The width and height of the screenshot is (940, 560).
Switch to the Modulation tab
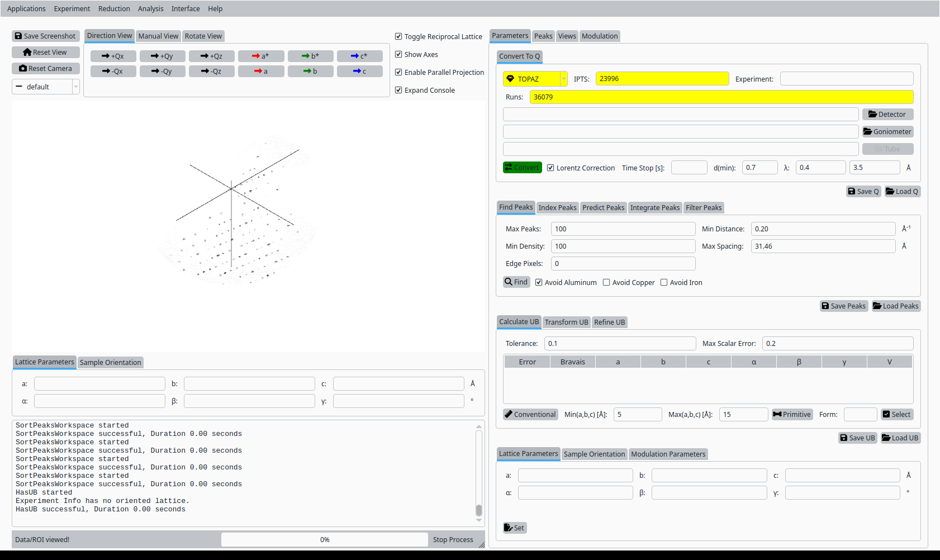tap(600, 36)
